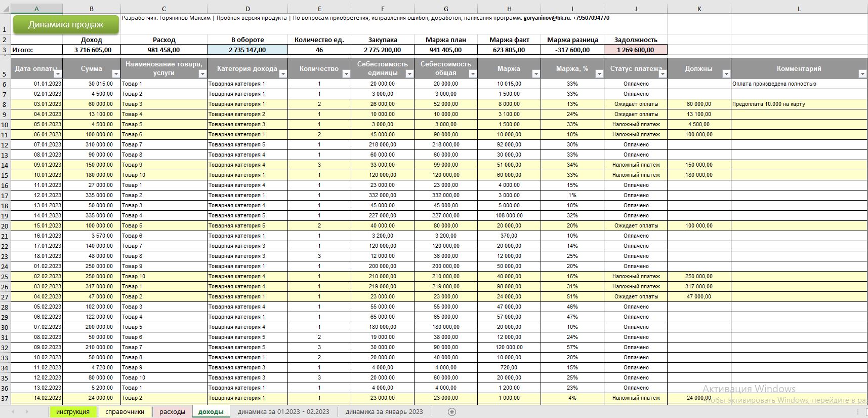Click the margin cell 108 000,00
Screen dimensions: 868x418
pos(509,215)
